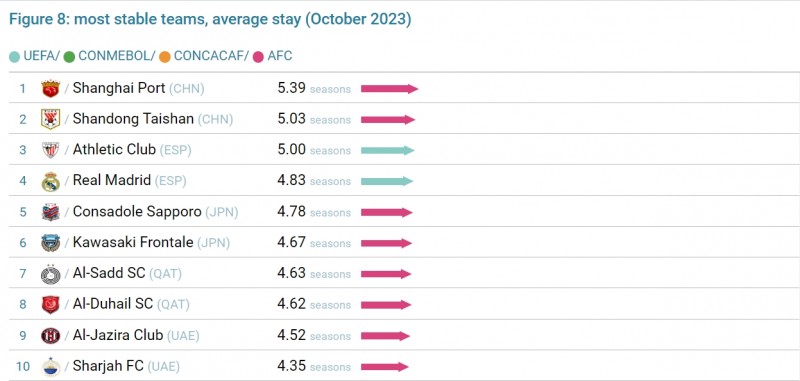Click the teal arrow bar for Athletic Club

coord(388,150)
